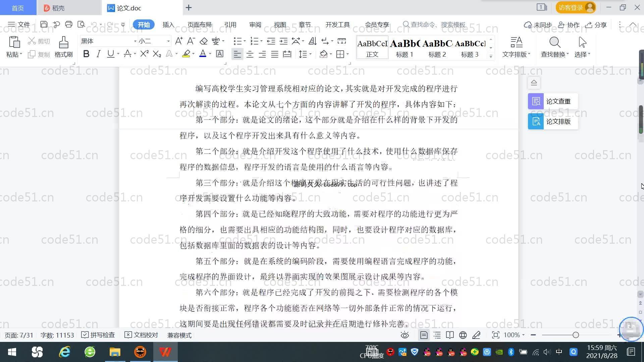The width and height of the screenshot is (644, 362).
Task: Select the Format Painter tool
Action: (63, 47)
